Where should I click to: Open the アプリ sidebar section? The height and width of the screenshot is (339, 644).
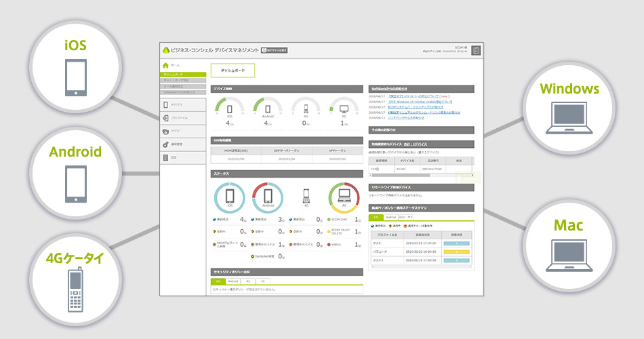pos(183,131)
